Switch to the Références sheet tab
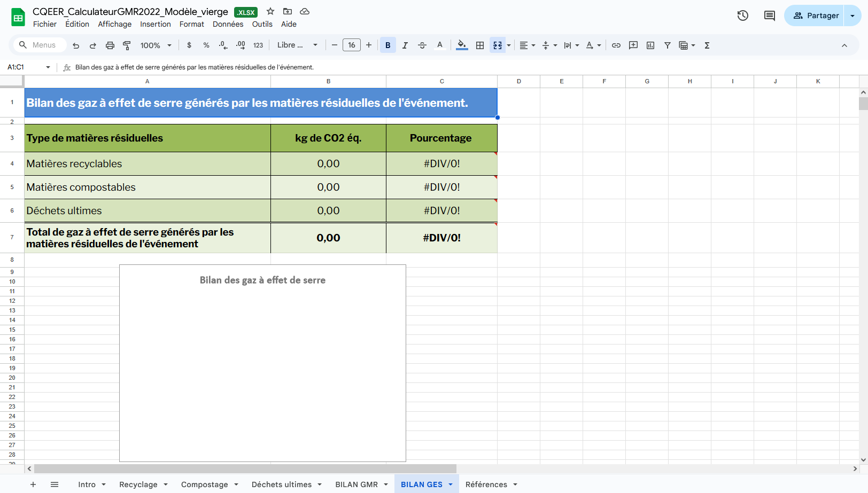The image size is (868, 493). tap(486, 484)
